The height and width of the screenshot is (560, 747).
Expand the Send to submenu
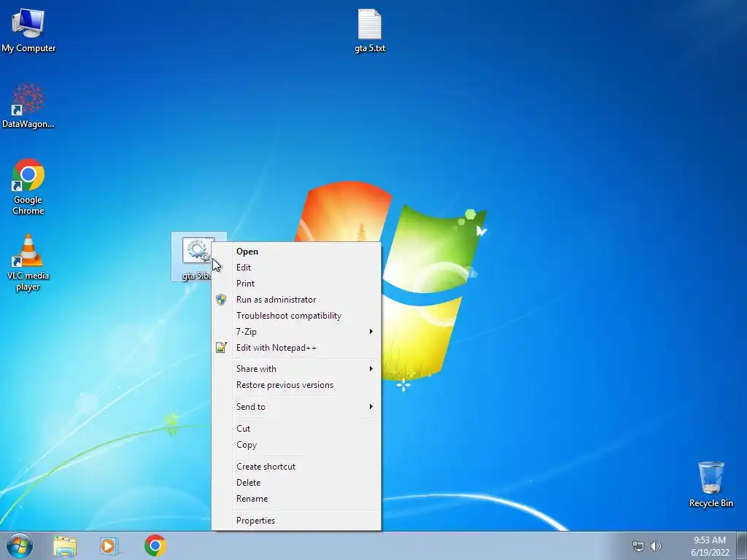tap(296, 407)
